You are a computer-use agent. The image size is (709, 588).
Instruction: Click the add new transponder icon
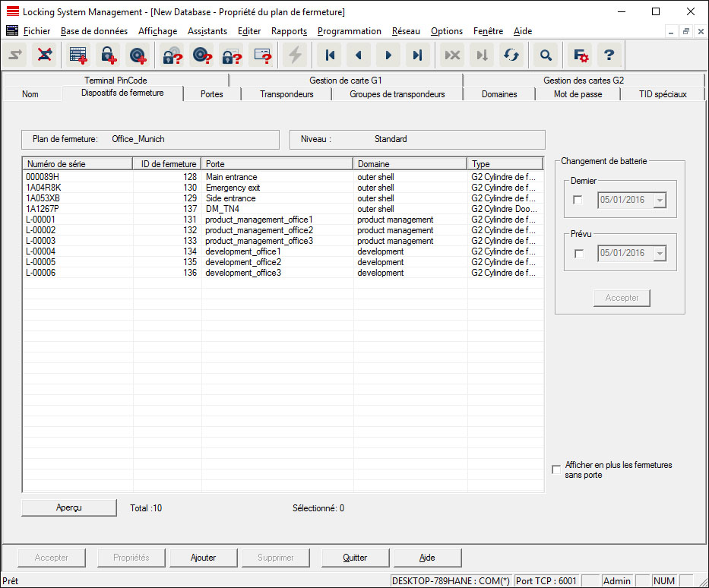(138, 55)
